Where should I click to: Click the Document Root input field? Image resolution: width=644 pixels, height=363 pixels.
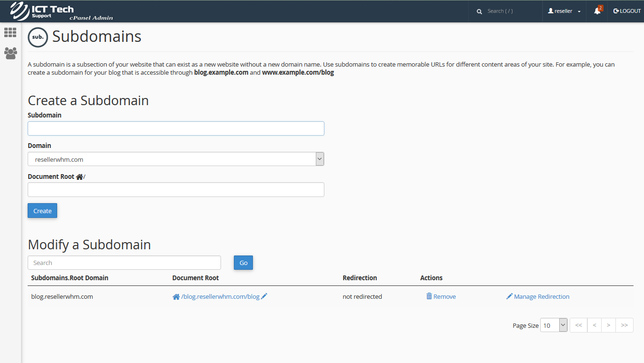click(176, 189)
